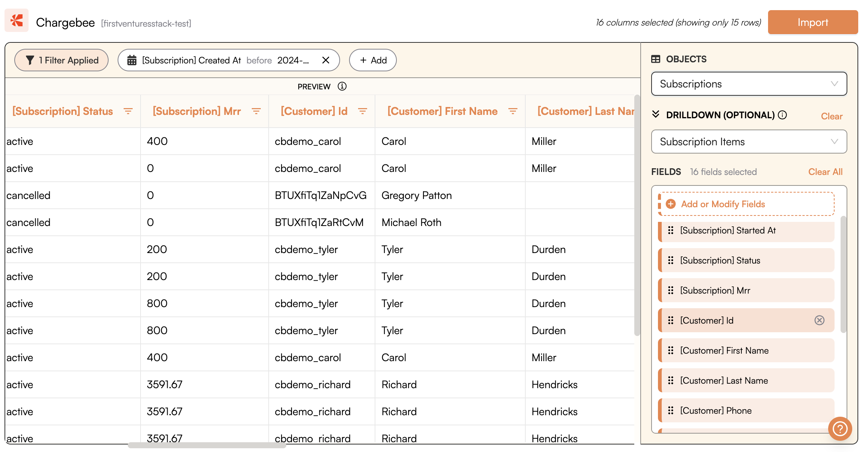Image resolution: width=868 pixels, height=452 pixels.
Task: Click filter icon on Customer First Name column
Action: pyautogui.click(x=513, y=111)
